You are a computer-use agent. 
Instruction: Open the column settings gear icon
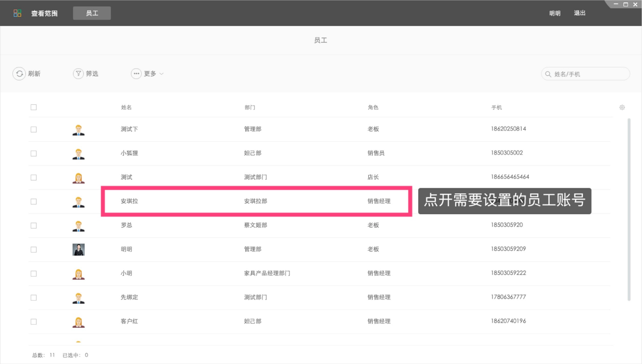click(x=622, y=107)
